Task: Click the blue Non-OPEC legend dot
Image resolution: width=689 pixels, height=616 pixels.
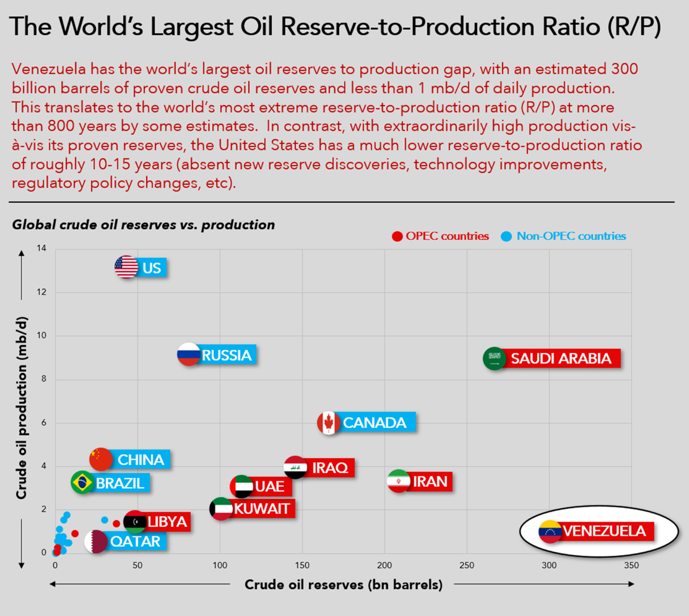Action: click(x=506, y=236)
